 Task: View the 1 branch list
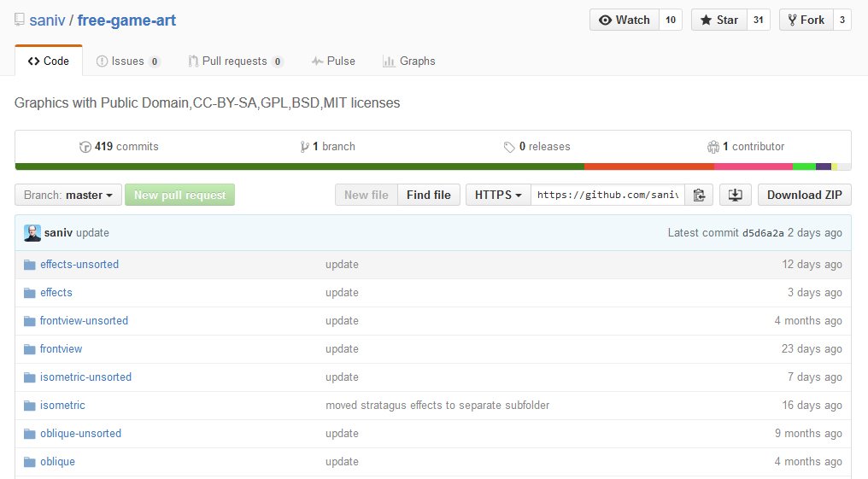(x=328, y=147)
